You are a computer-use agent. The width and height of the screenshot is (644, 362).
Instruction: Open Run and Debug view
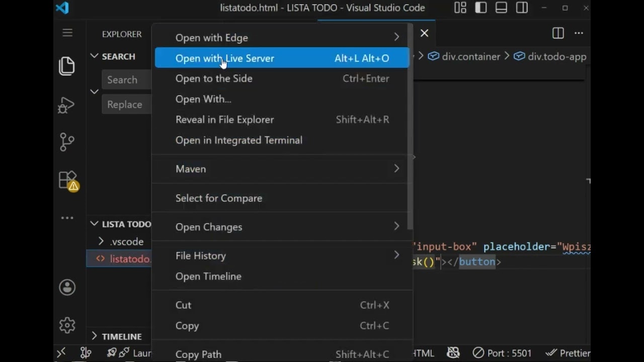pyautogui.click(x=67, y=105)
